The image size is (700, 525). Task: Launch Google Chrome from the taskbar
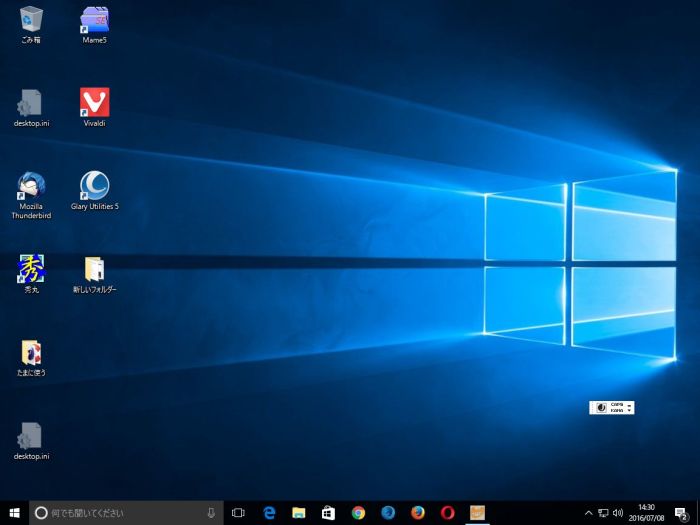tap(358, 513)
